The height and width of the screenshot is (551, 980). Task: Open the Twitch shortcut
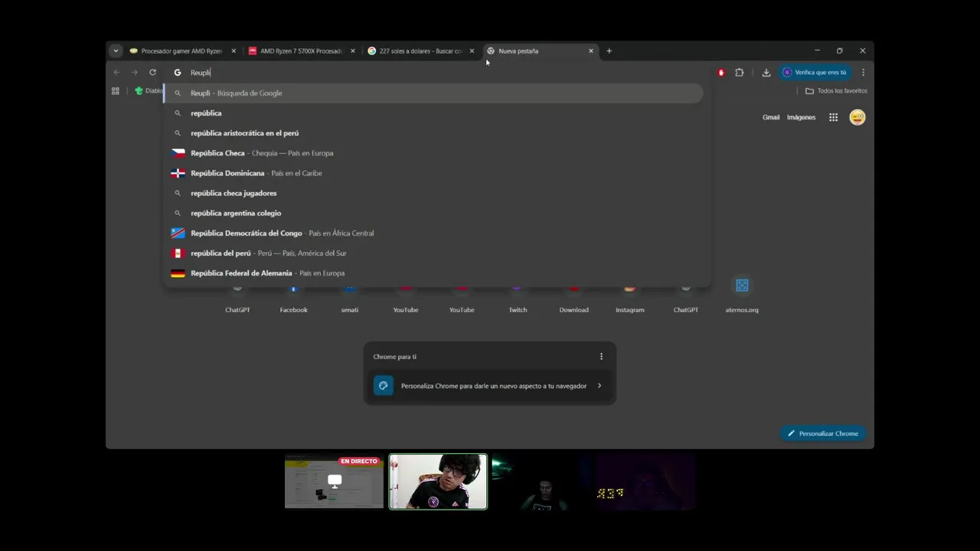518,298
